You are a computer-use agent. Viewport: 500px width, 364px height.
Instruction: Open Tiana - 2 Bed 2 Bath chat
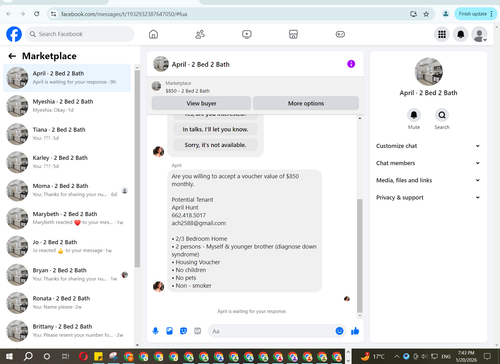(x=67, y=134)
